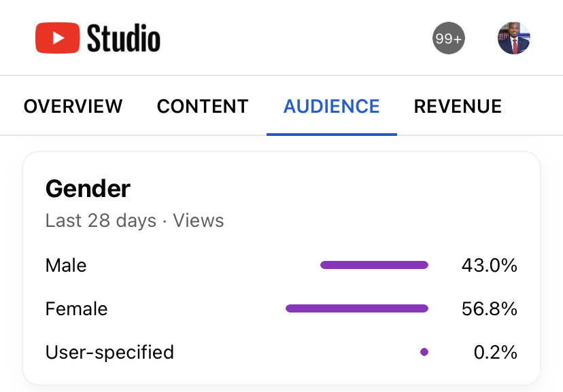Image resolution: width=563 pixels, height=392 pixels.
Task: Click the 0.2% User-specified value
Action: [x=495, y=353]
